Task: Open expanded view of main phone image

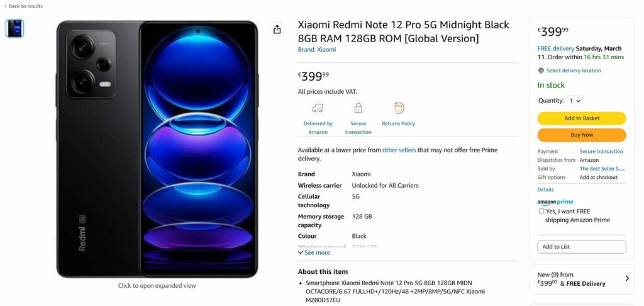Action: click(x=157, y=149)
